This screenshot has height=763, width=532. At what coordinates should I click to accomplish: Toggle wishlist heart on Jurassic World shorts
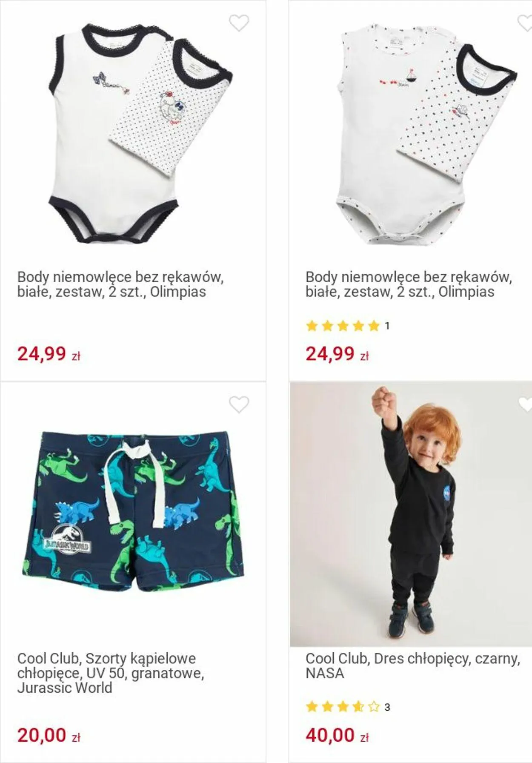click(239, 404)
